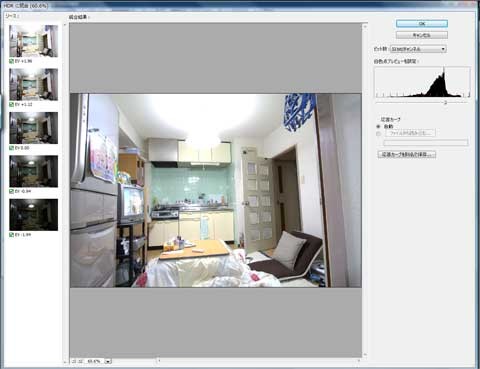Toggle the EV -0.94 source image checkbox

(x=11, y=191)
